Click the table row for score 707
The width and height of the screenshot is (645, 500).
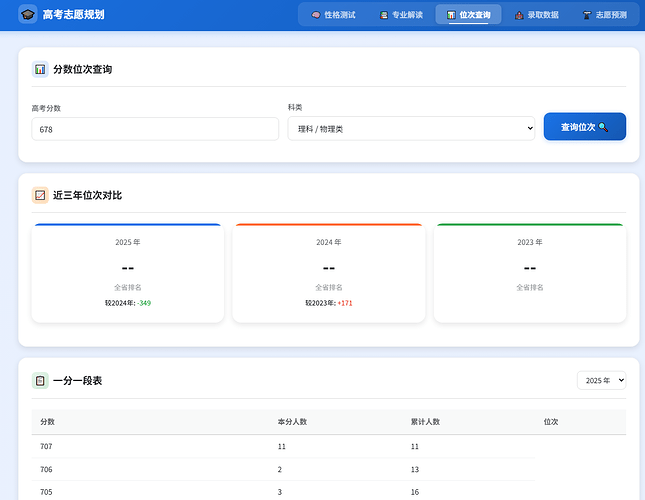click(283, 446)
